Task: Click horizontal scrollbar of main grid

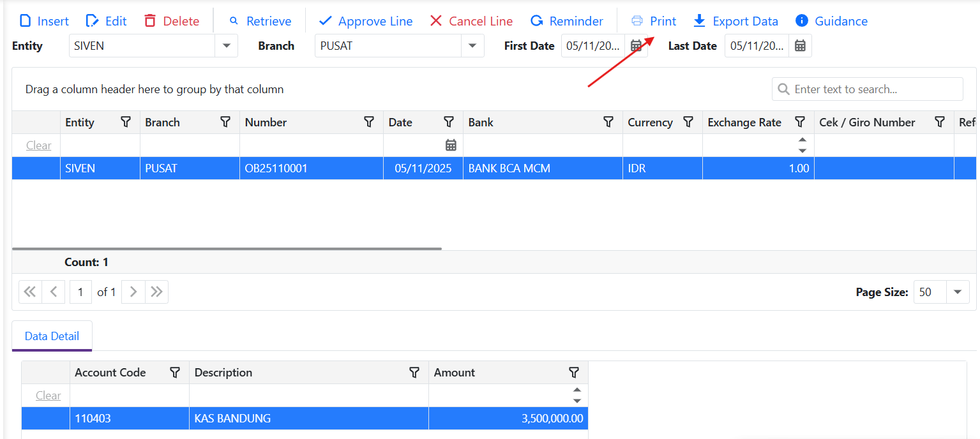Action: pos(227,248)
